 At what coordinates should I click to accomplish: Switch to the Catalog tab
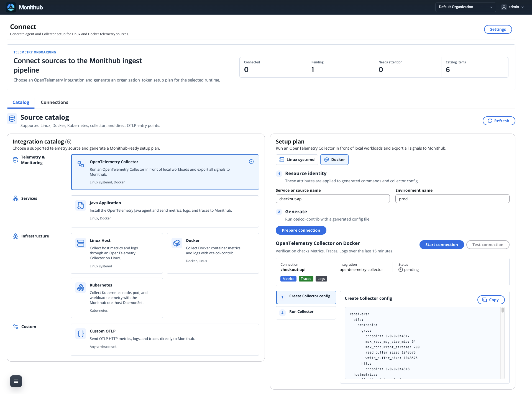(x=21, y=102)
